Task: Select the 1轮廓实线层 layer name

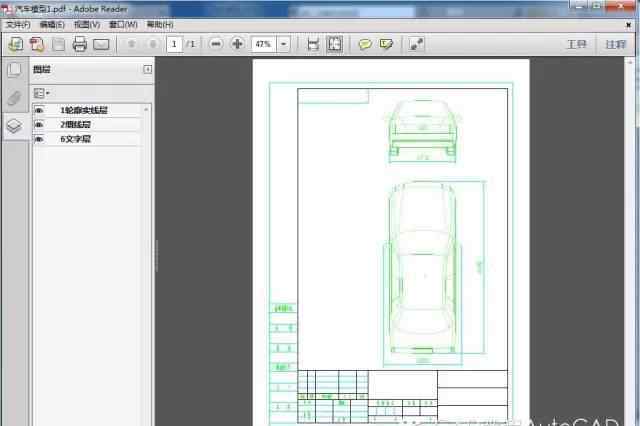Action: click(x=84, y=110)
